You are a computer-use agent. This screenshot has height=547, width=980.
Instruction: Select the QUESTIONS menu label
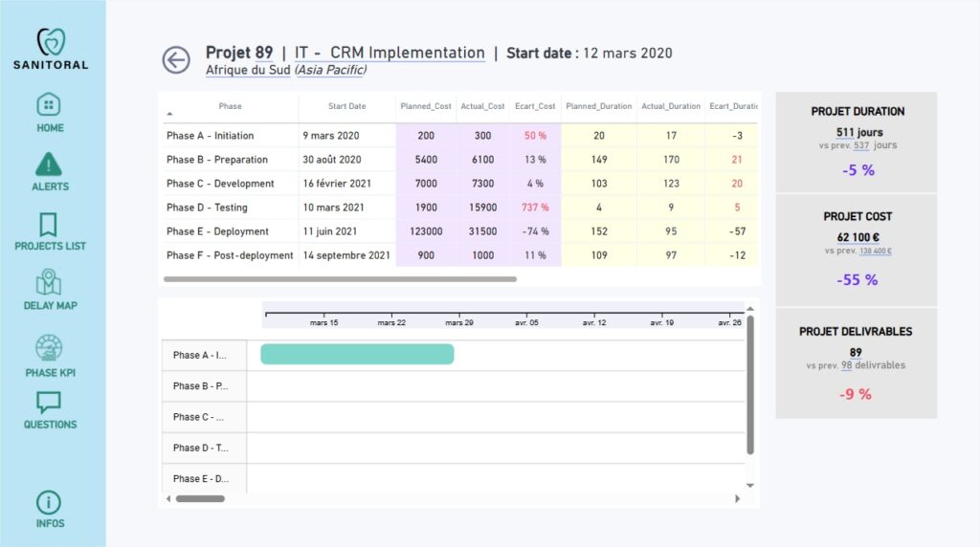(x=50, y=425)
